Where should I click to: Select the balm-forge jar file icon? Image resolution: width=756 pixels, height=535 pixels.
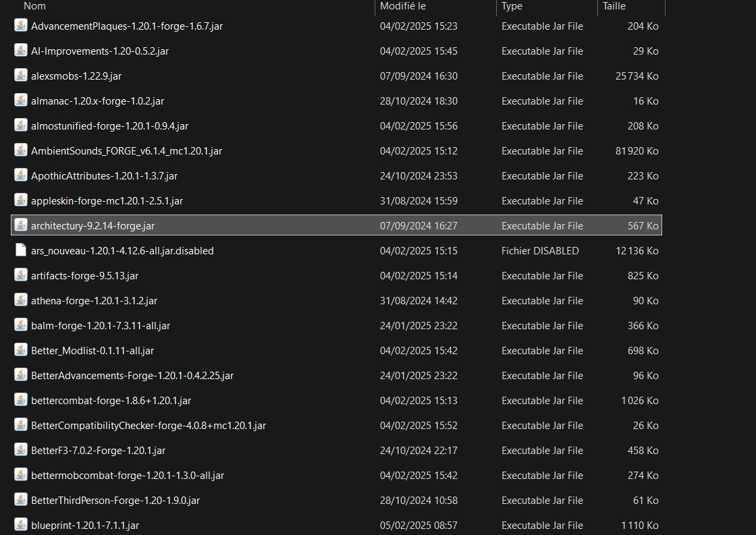pos(21,325)
